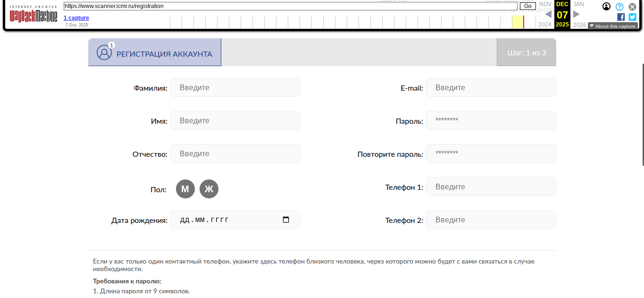Go to previous capture arrow (NOV)

(548, 14)
